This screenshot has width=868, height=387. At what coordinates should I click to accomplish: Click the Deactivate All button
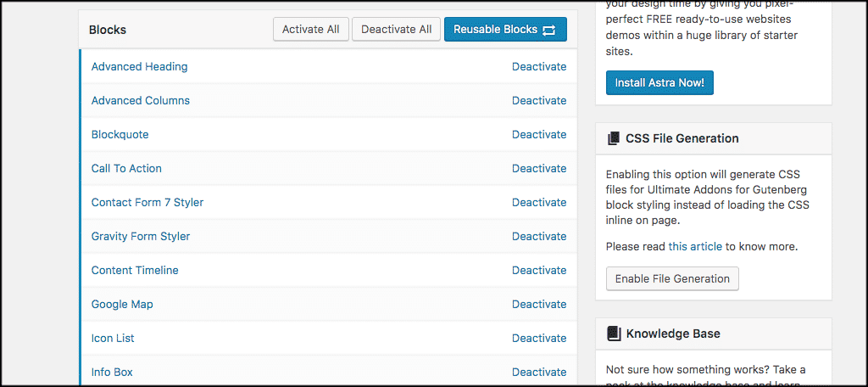[x=397, y=30]
